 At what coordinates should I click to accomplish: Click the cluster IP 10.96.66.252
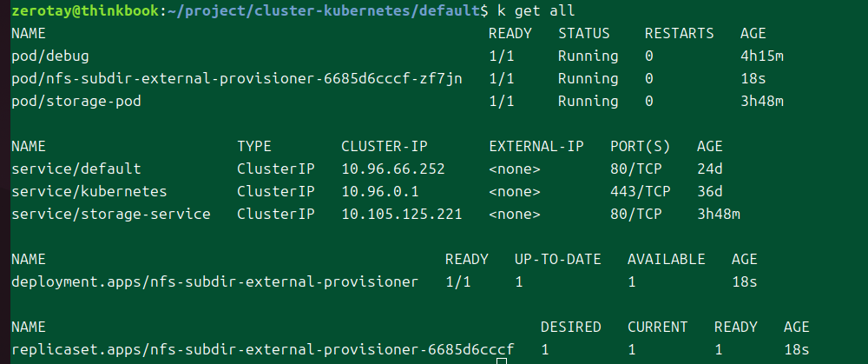393,169
